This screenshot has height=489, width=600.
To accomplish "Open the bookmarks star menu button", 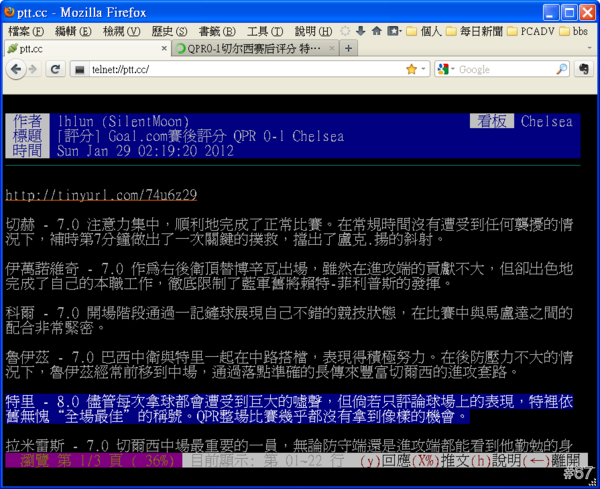I will pyautogui.click(x=394, y=31).
